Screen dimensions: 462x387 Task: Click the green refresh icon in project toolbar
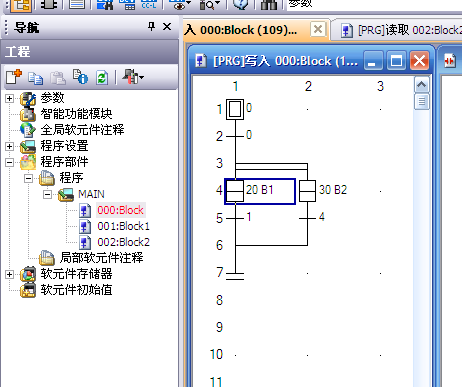click(x=102, y=78)
